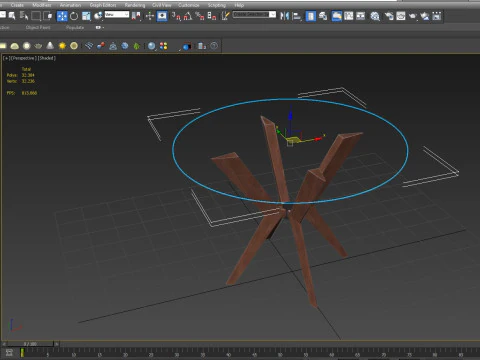The height and width of the screenshot is (360, 480).
Task: Open the Customize menu
Action: click(x=189, y=5)
